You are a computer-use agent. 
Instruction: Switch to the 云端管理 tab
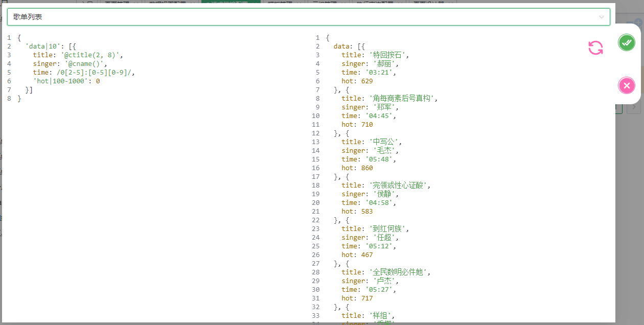coord(324,2)
